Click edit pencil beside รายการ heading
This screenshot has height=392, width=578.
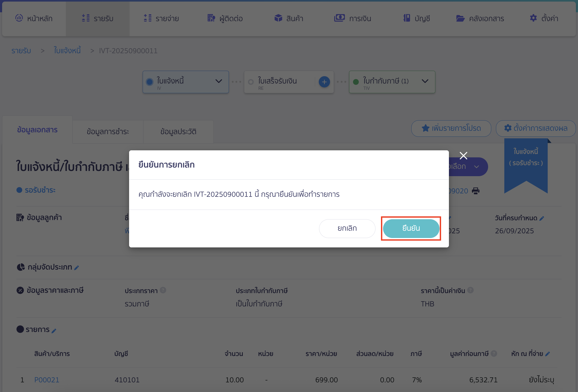coord(54,331)
